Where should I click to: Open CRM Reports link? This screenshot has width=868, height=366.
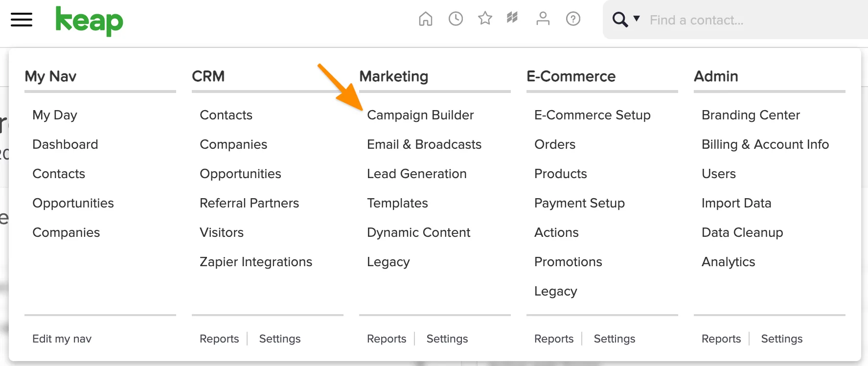coord(219,339)
